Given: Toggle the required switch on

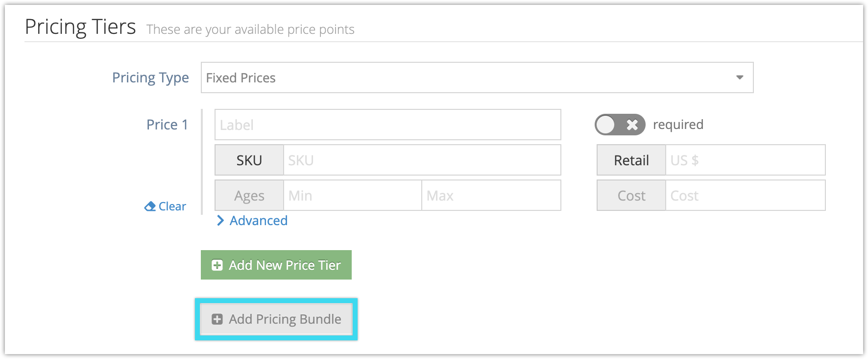Looking at the screenshot, I should click(620, 125).
